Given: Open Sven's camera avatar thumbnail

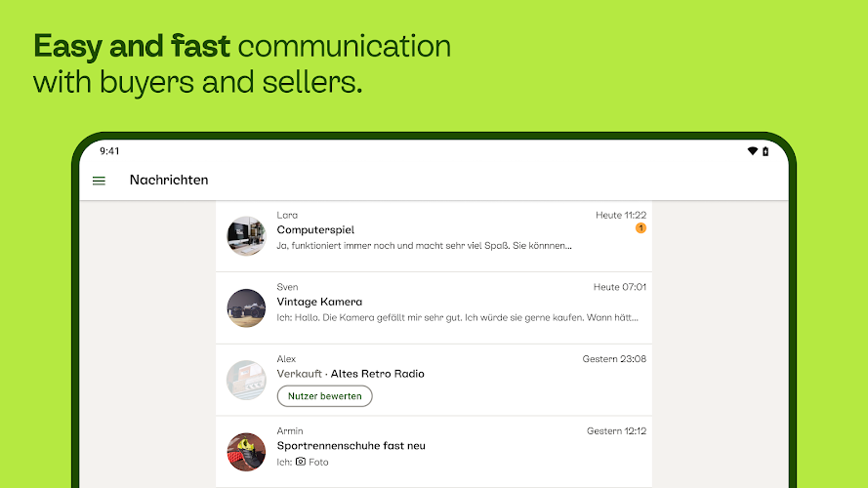Looking at the screenshot, I should 246,307.
